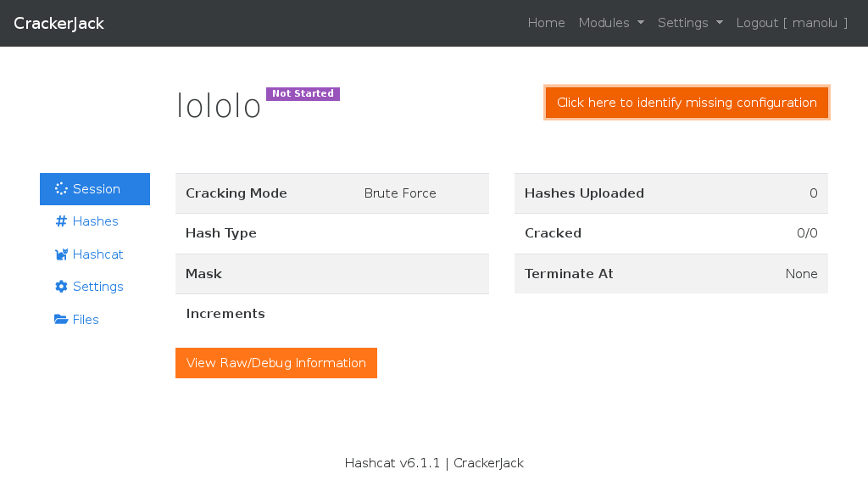Click the gear icon beside sidebar Settings

61,287
